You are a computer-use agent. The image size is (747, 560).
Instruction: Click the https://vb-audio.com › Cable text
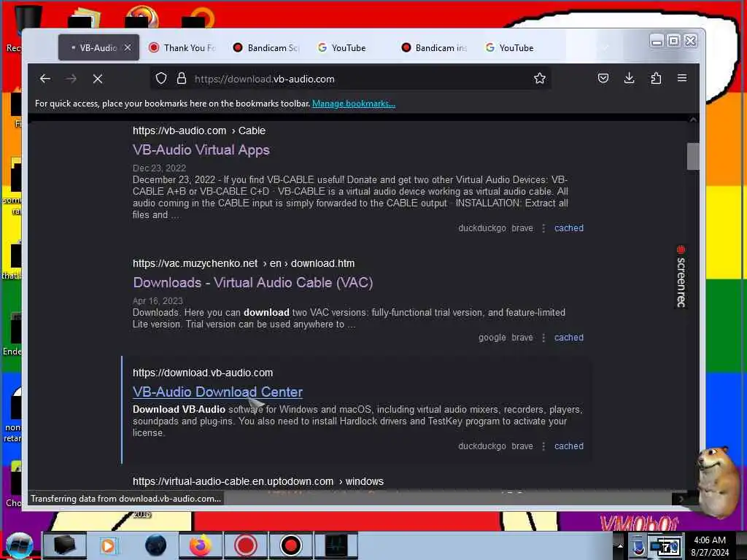click(199, 131)
